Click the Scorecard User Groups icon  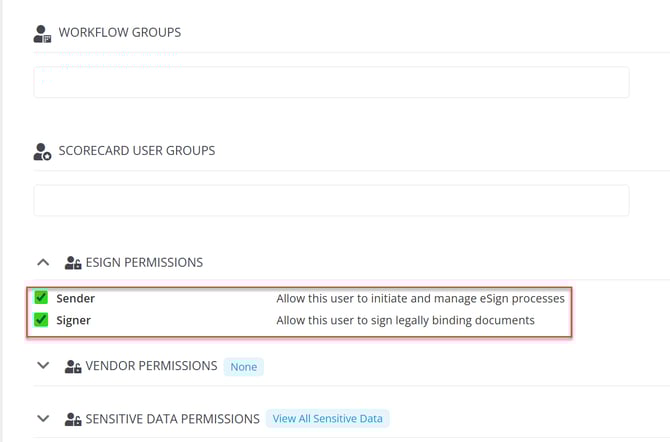[x=42, y=152]
